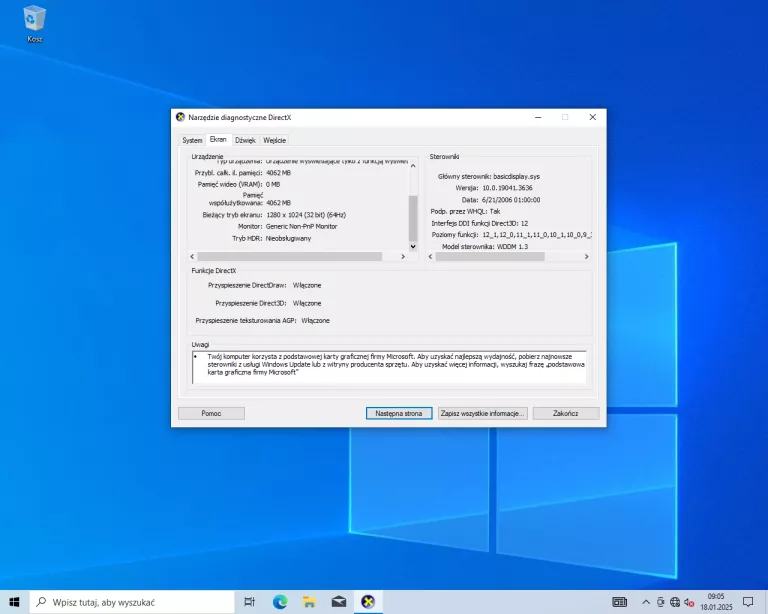Click the volume icon in system tray
This screenshot has width=768, height=614.
[x=690, y=601]
